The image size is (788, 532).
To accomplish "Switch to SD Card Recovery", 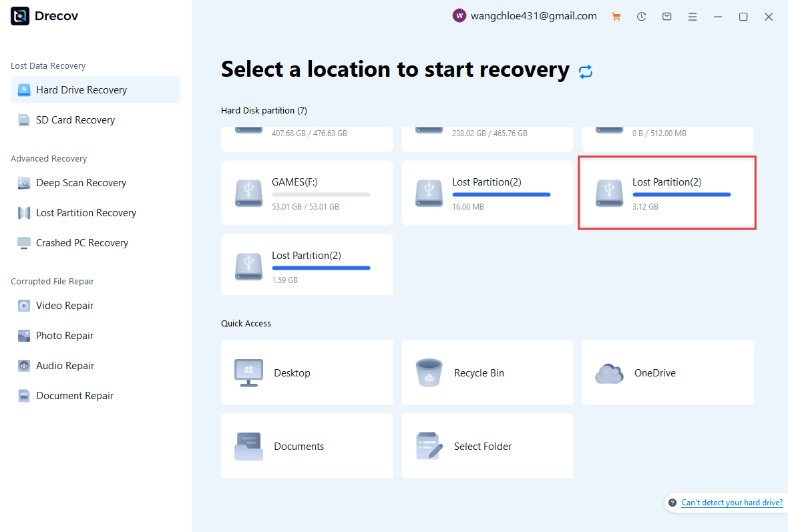I will pyautogui.click(x=74, y=119).
